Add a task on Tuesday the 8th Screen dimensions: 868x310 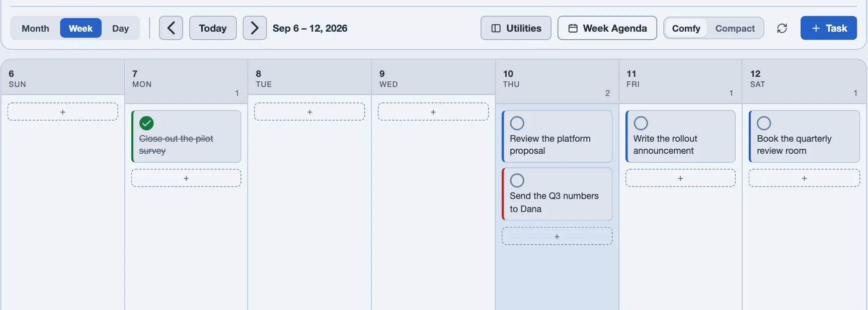point(309,112)
